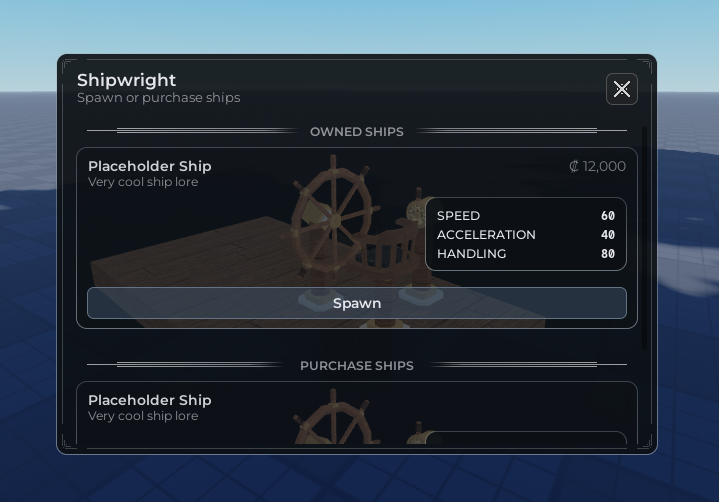Click the Shipwright window title
Viewport: 719px width, 502px height.
tap(127, 80)
